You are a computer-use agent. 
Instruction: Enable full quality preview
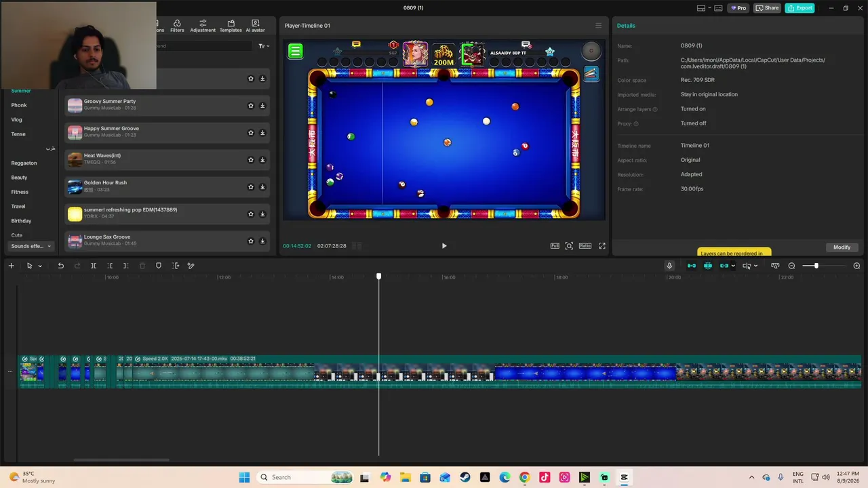[555, 246]
